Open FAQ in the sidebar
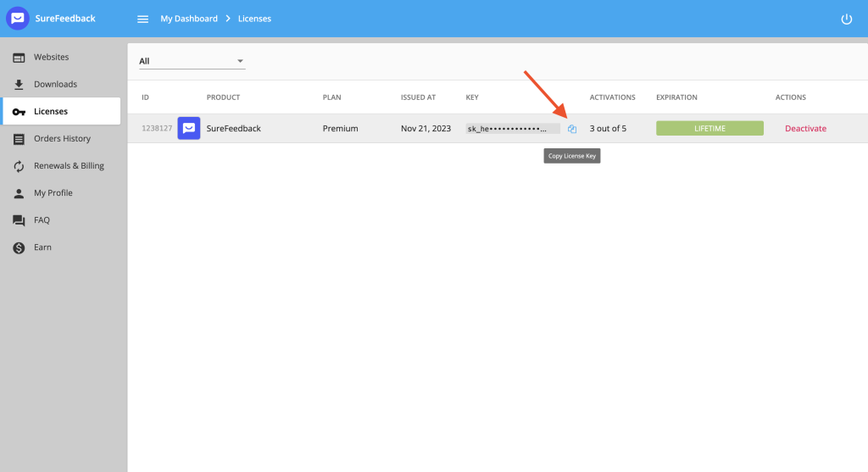868x472 pixels. pos(61,219)
